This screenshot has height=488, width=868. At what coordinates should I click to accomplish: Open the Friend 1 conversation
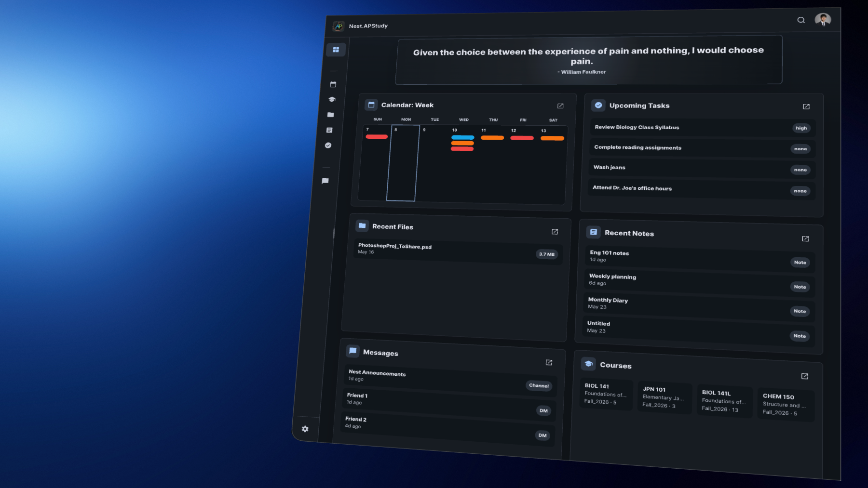coord(449,404)
